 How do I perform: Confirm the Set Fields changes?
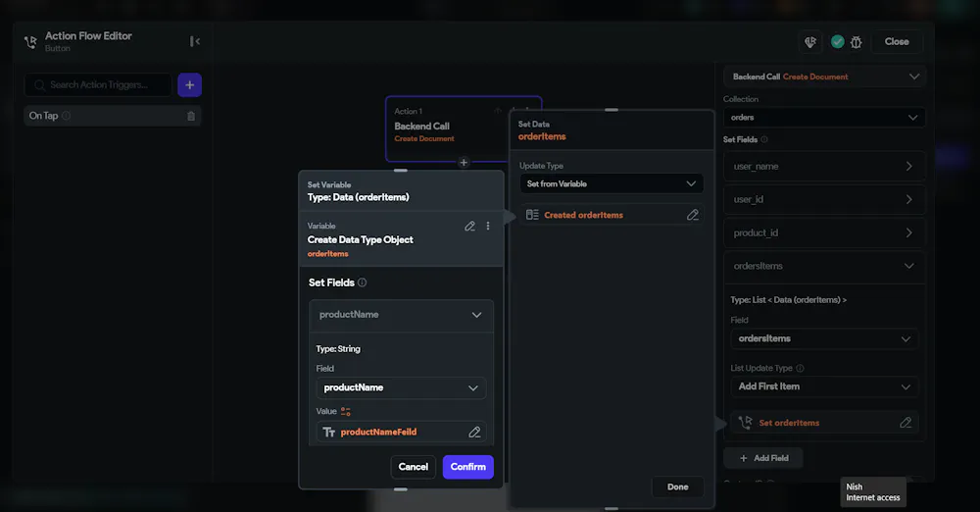click(468, 467)
